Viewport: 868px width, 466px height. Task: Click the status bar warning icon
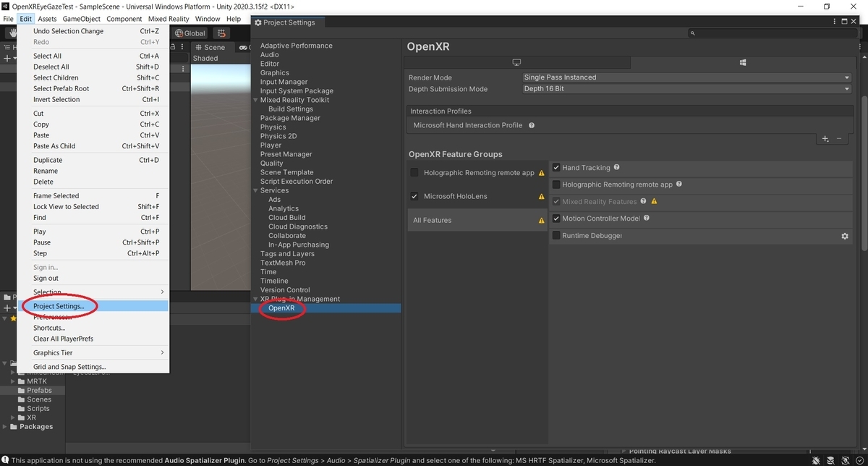[x=5, y=460]
